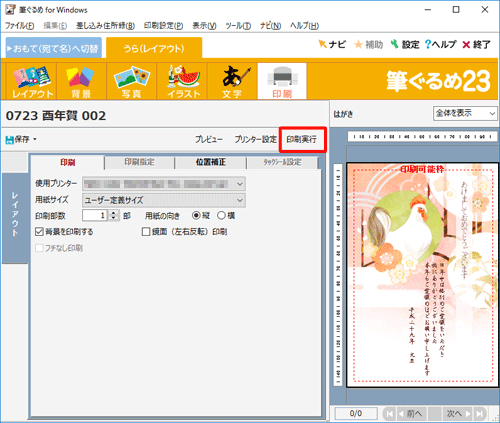This screenshot has width=500, height=423.
Task: Open the 印刷設定(P) menu
Action: 163,26
